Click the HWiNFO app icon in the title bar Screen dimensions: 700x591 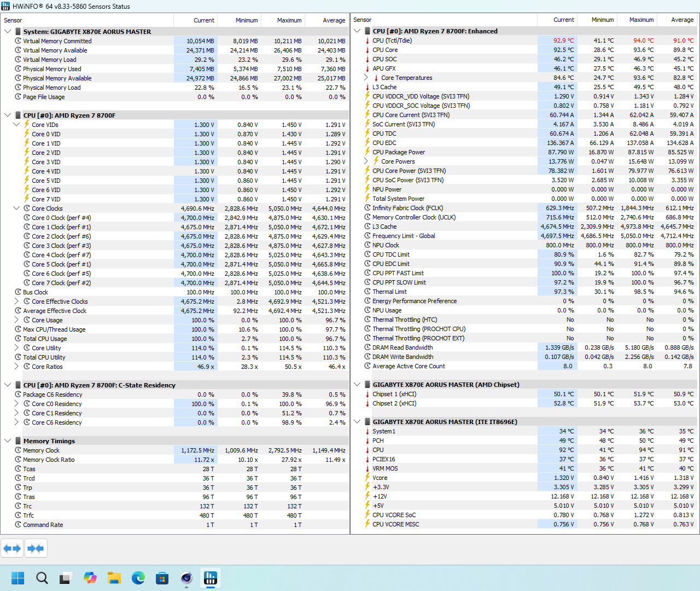(x=6, y=6)
